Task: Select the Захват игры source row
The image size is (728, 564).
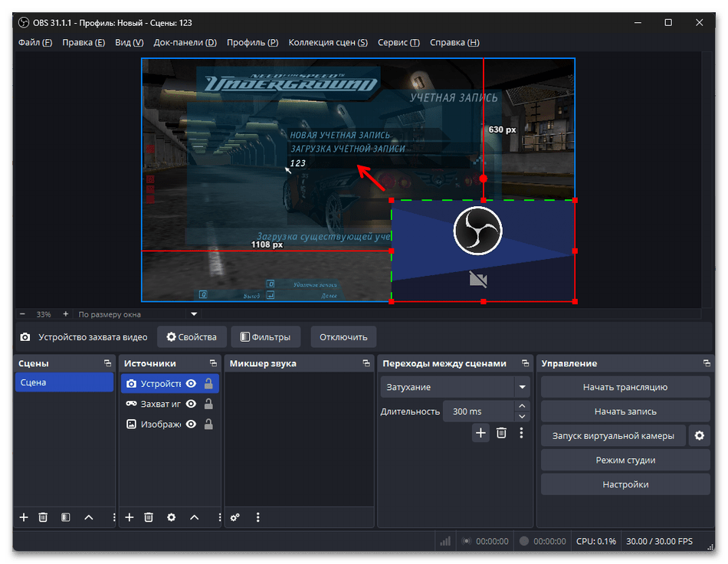Action: [x=170, y=404]
